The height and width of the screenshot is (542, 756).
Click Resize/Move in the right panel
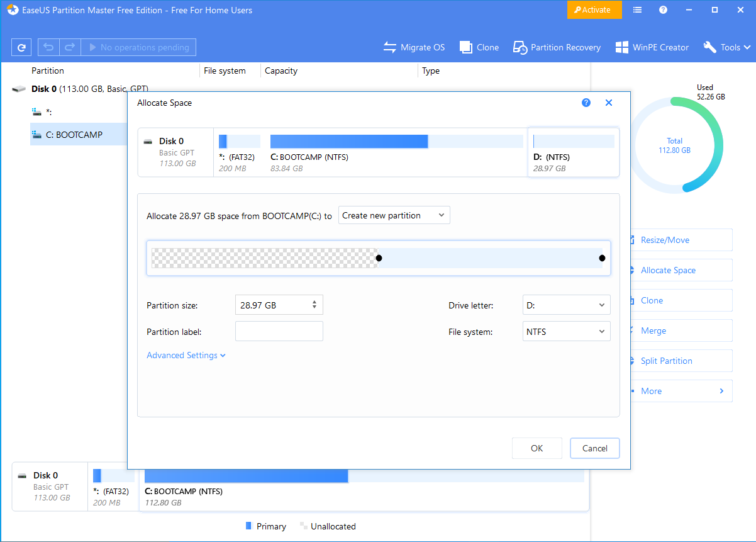[x=681, y=240]
